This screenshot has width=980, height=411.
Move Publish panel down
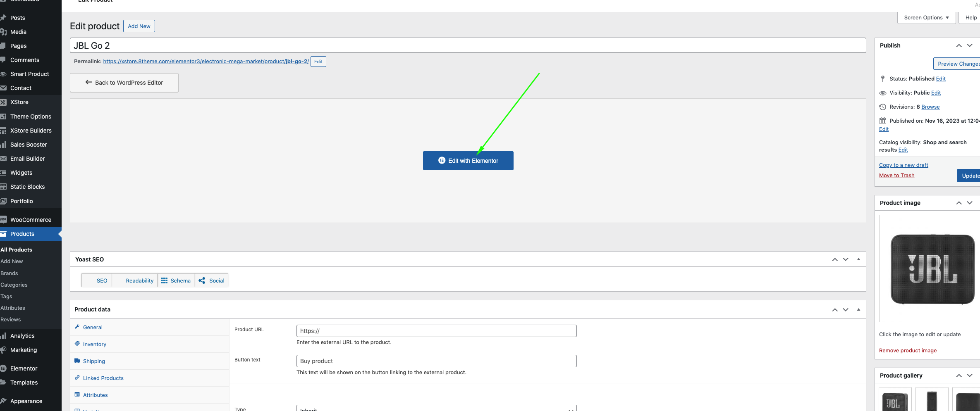[x=970, y=45]
